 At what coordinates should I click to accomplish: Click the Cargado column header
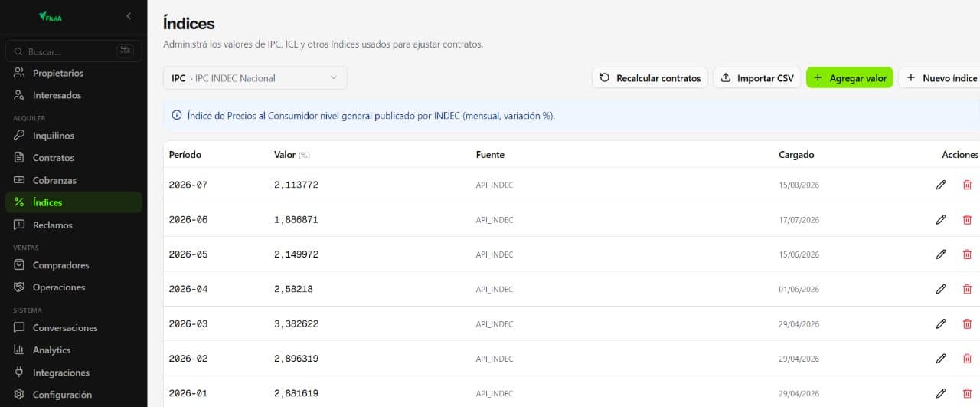(x=796, y=154)
